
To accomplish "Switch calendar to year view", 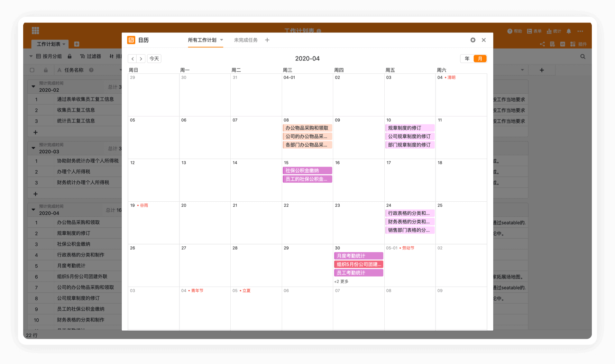I will (467, 59).
